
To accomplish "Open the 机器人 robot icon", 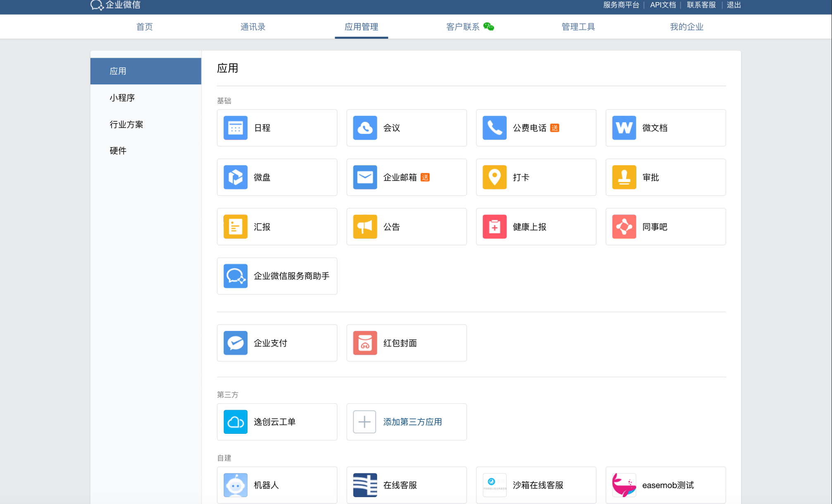I will point(235,485).
